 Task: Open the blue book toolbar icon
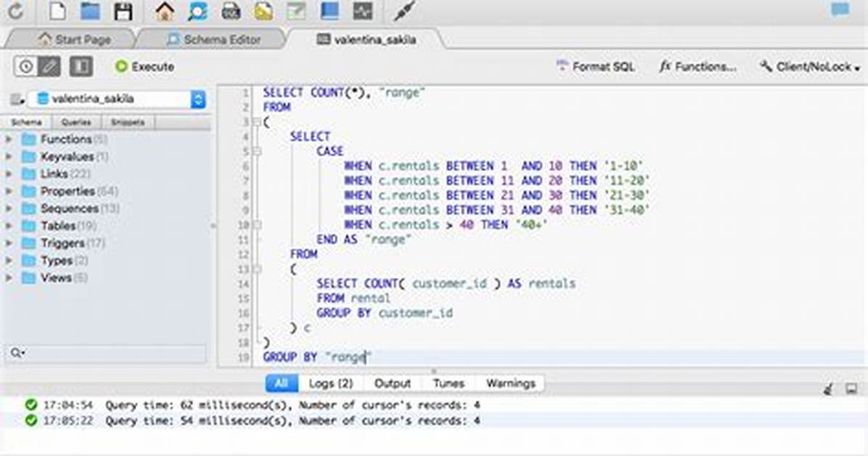coord(330,10)
